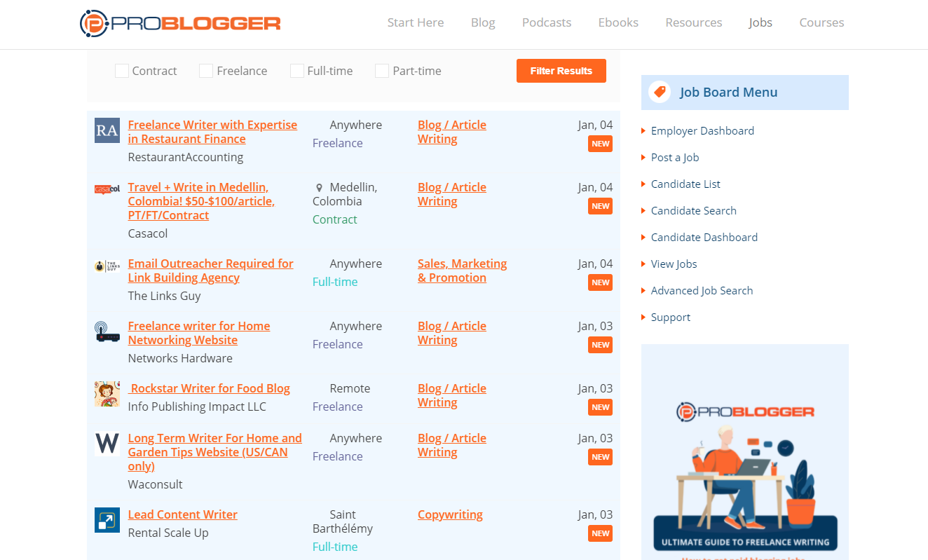Open Freelance Writer with Expertise in Restaurant Finance

(212, 132)
